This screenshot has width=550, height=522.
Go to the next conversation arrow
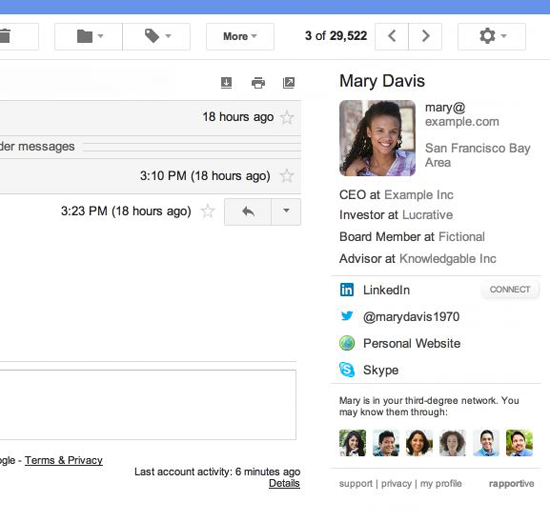tap(425, 36)
